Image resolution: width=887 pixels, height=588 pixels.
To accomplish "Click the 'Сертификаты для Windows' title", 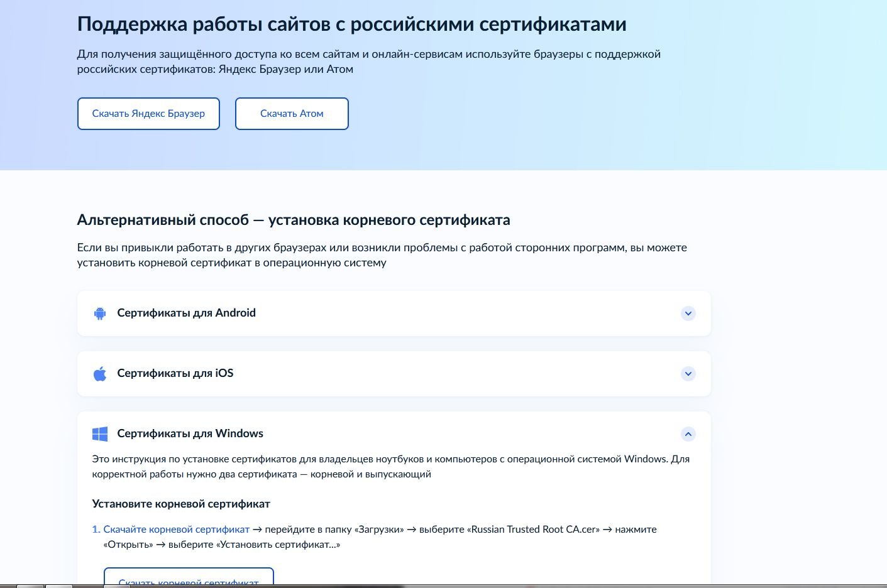I will coord(190,433).
